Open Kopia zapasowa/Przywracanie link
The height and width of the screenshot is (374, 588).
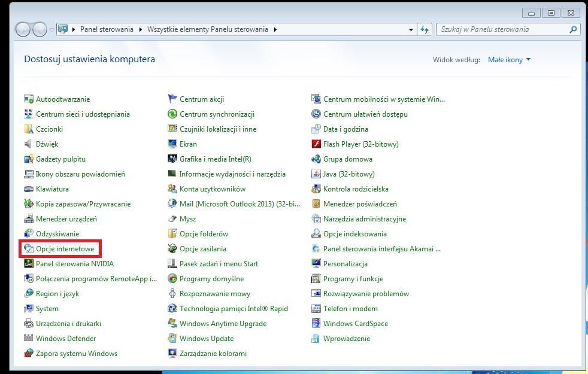(83, 204)
